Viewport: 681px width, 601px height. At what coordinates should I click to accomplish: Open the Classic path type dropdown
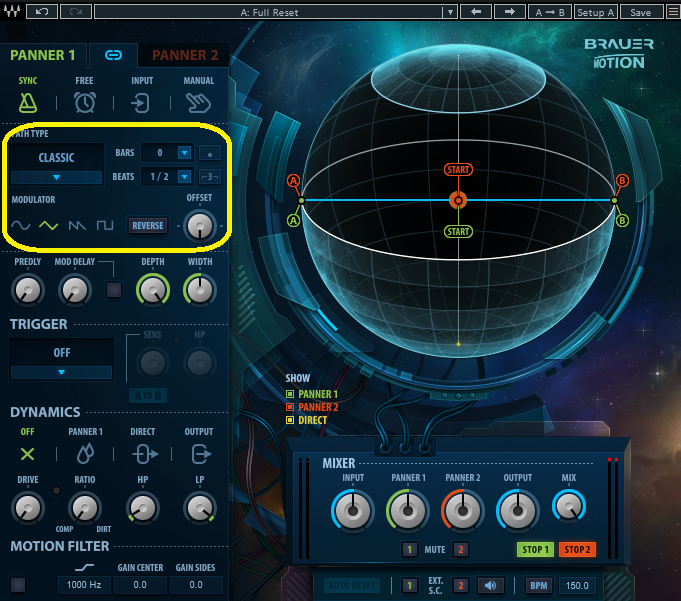56,177
